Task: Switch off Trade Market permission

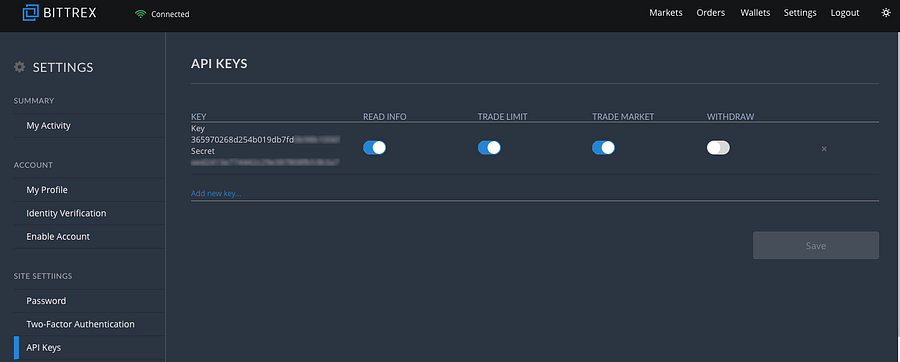Action: (603, 147)
